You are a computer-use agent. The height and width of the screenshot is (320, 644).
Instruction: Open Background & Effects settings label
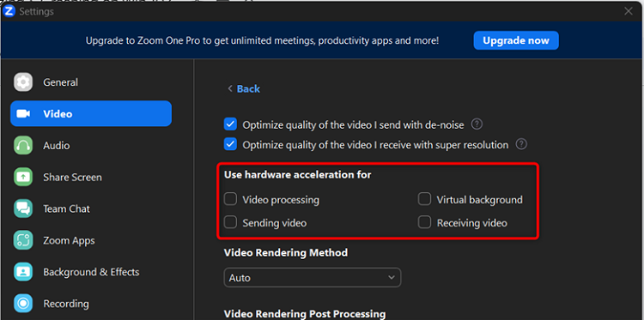pyautogui.click(x=91, y=272)
